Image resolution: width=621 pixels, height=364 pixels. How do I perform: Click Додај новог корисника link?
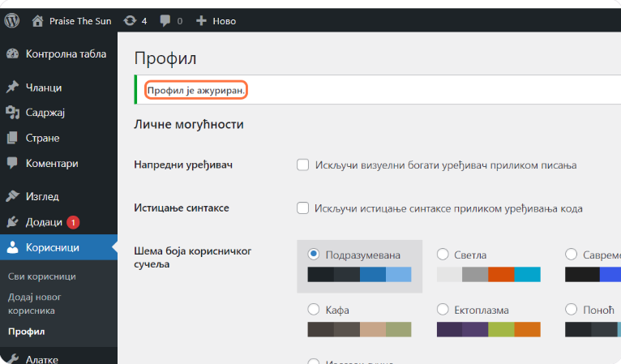tap(35, 303)
